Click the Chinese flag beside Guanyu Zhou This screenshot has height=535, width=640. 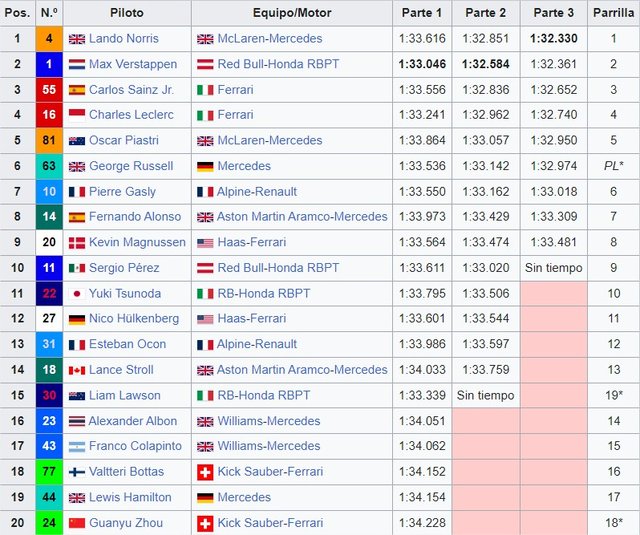[77, 523]
